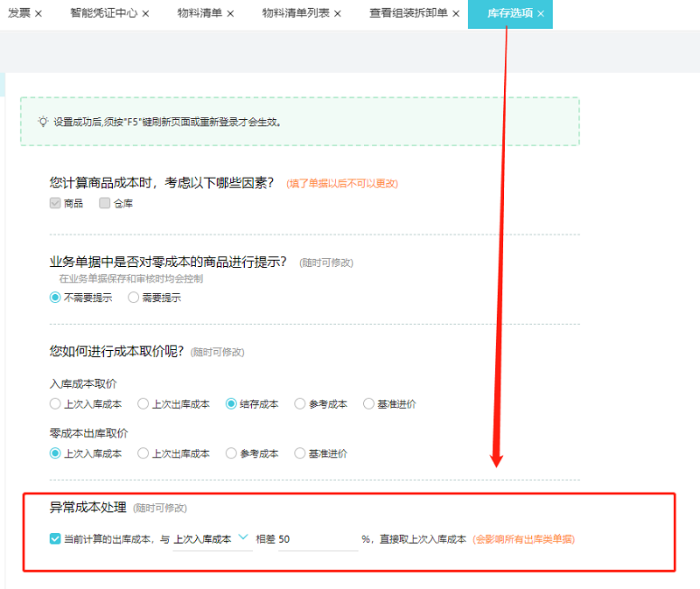Choose 基准进价 under 入库成本取价
700x589 pixels.
coord(368,404)
